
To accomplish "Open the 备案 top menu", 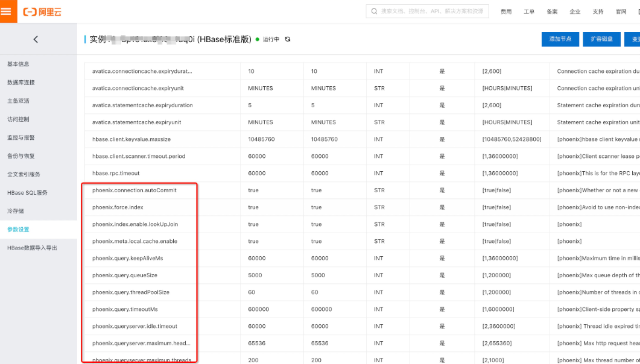I will [x=552, y=11].
